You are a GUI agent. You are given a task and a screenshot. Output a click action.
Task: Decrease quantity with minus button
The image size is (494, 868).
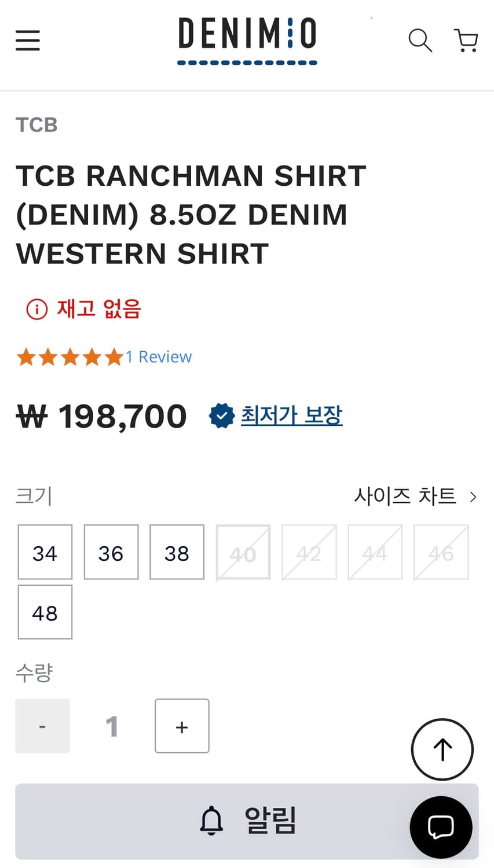42,726
